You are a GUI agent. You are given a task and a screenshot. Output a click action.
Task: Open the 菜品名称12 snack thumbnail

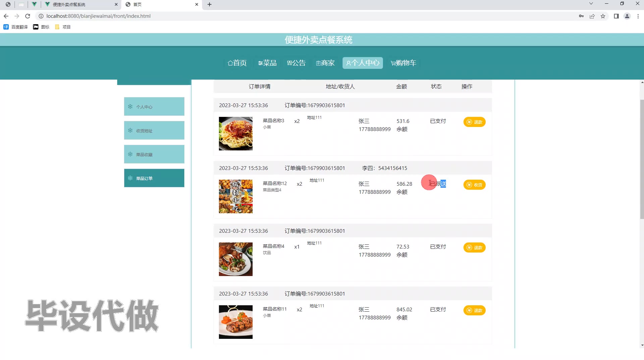(x=236, y=196)
